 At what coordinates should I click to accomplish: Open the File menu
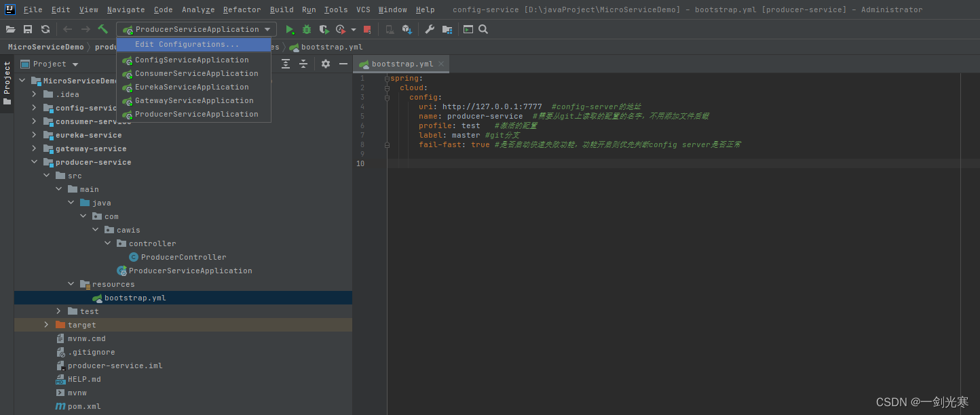click(33, 9)
